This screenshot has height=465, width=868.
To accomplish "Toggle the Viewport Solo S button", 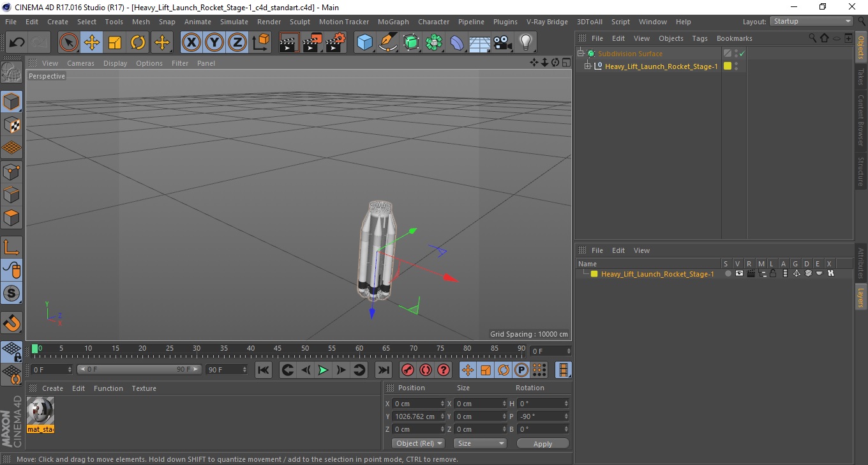I will (x=11, y=293).
